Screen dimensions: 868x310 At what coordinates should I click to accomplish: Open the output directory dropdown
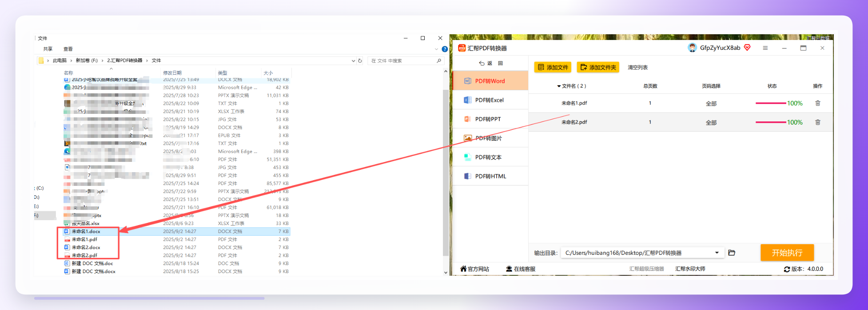click(x=717, y=253)
